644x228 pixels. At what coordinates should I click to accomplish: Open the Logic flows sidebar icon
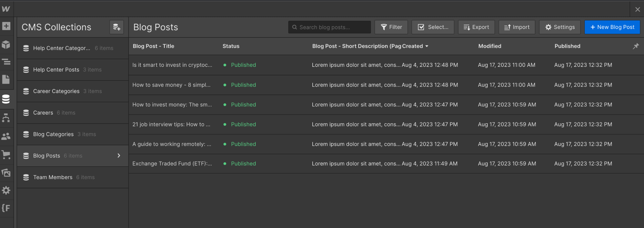point(6,118)
